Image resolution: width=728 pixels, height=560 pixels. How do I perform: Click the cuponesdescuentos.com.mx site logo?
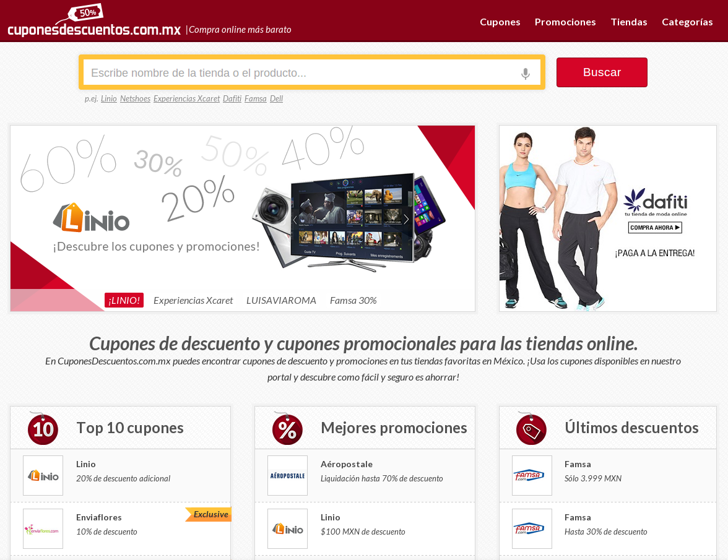coord(94,20)
